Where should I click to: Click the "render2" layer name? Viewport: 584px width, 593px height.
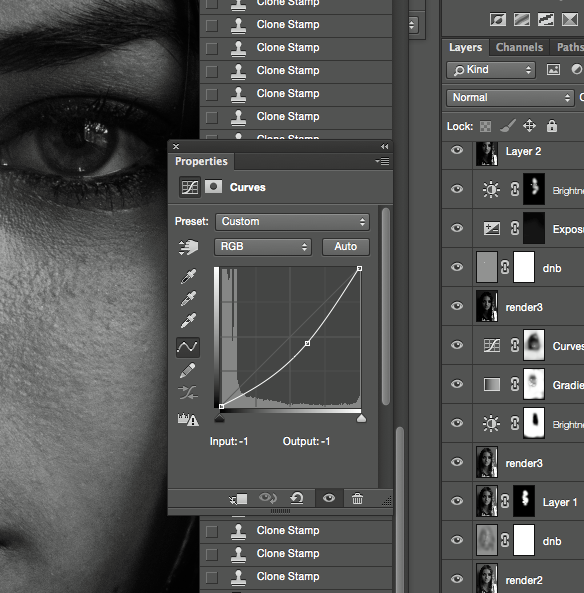pyautogui.click(x=524, y=580)
